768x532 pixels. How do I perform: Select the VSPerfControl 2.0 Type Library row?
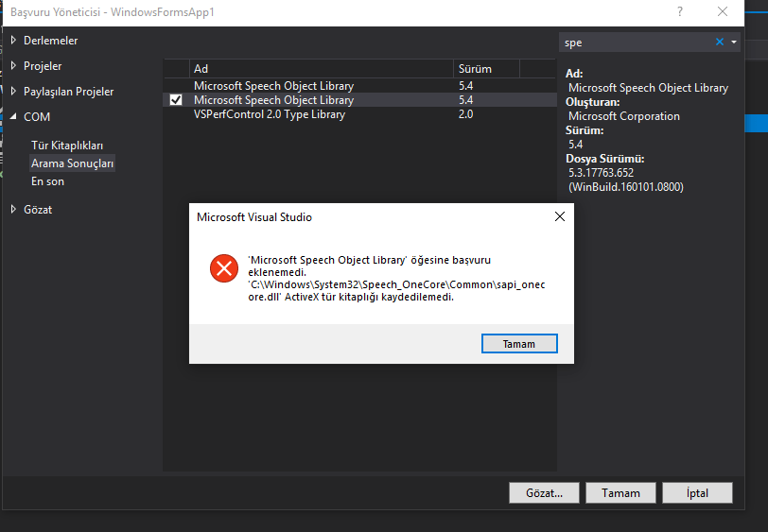[x=360, y=114]
